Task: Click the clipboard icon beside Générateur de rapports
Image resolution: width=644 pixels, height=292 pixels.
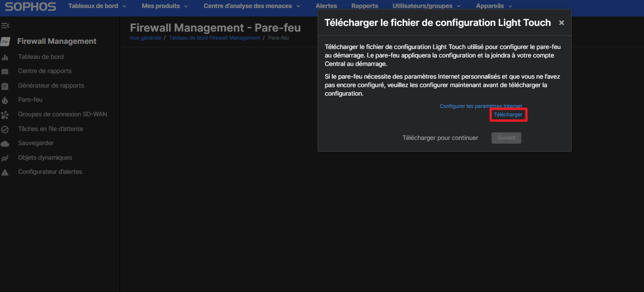Action: [x=5, y=86]
